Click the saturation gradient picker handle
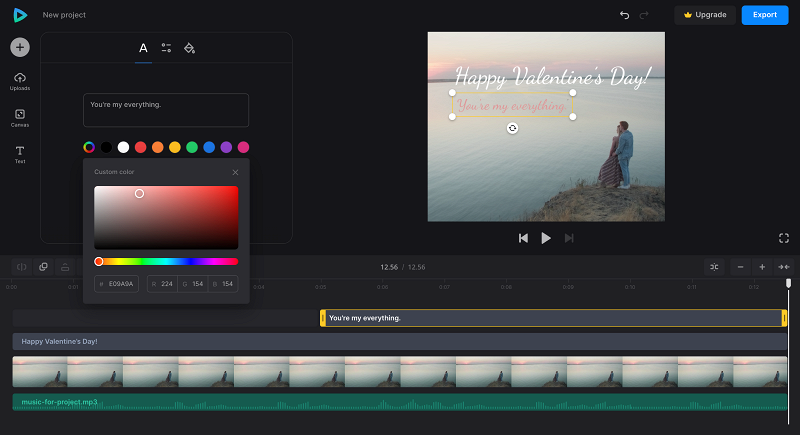This screenshot has width=800, height=435. coord(139,194)
